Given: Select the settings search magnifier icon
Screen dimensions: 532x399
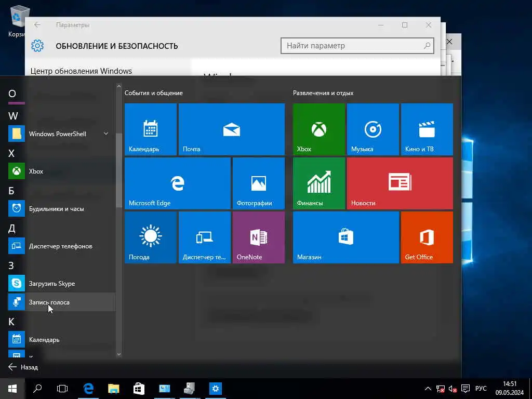Looking at the screenshot, I should click(x=427, y=46).
